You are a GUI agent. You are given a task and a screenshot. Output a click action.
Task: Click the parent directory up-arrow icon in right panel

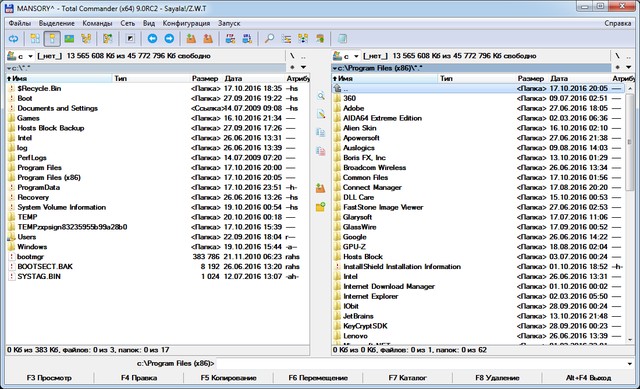pyautogui.click(x=337, y=88)
